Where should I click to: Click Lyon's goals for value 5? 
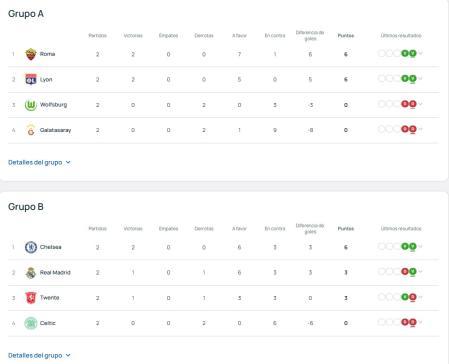coord(239,79)
